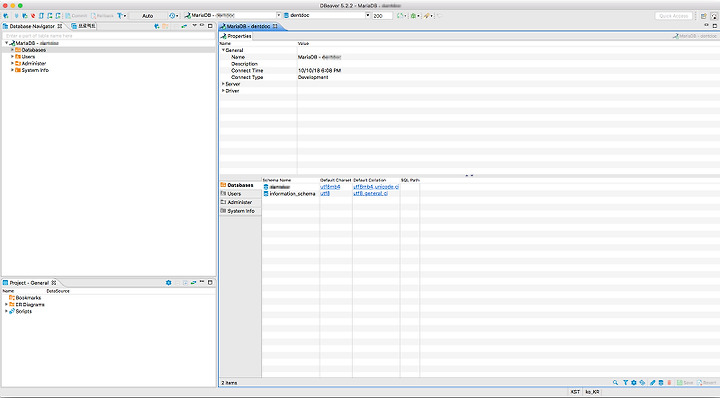This screenshot has height=398, width=720.
Task: Expand the Server property group
Action: point(223,84)
